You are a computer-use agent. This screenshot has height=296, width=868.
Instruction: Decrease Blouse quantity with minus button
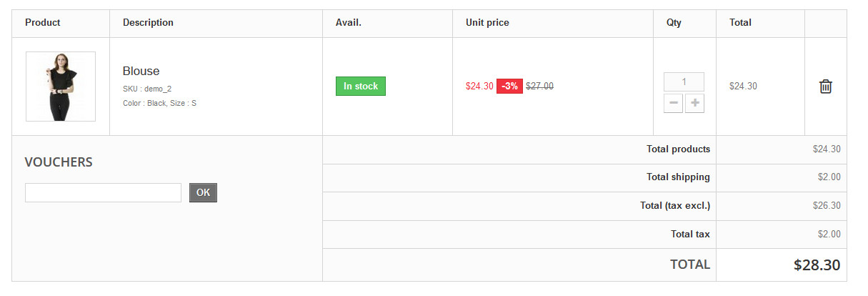click(673, 104)
